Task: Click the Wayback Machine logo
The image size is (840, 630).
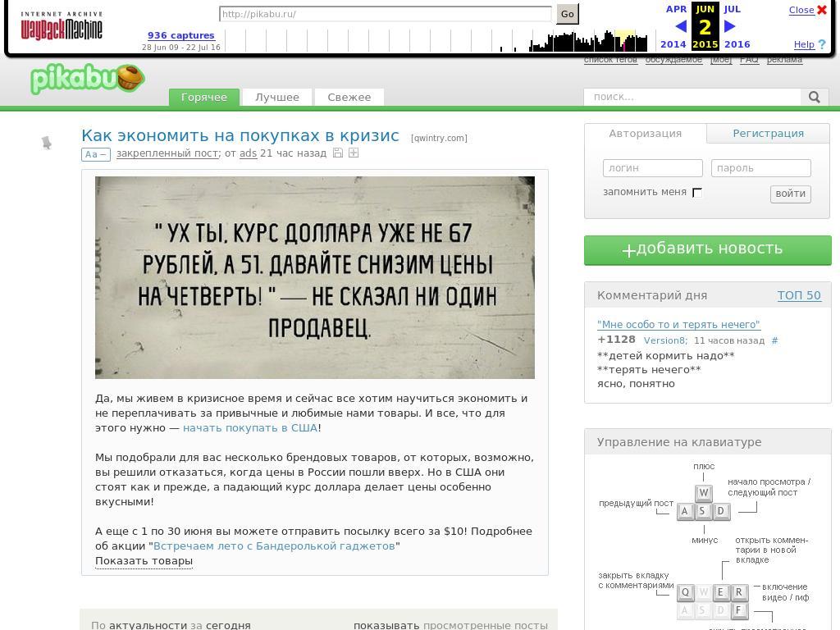Action: [62, 27]
